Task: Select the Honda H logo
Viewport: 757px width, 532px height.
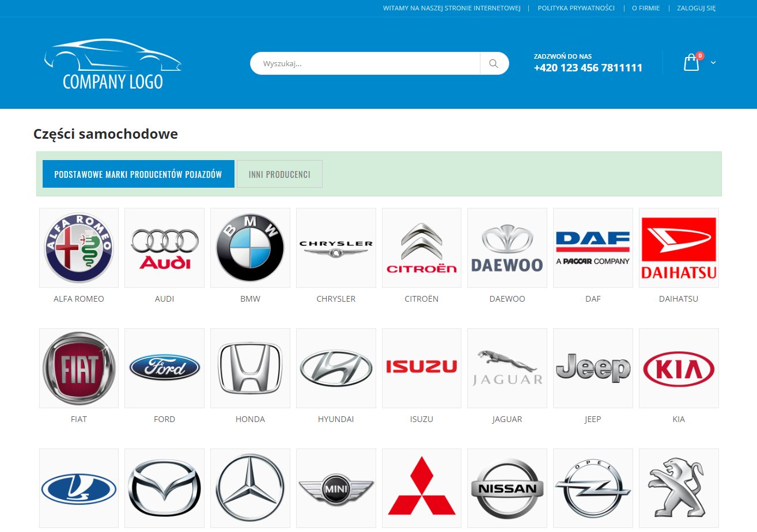Action: (250, 368)
